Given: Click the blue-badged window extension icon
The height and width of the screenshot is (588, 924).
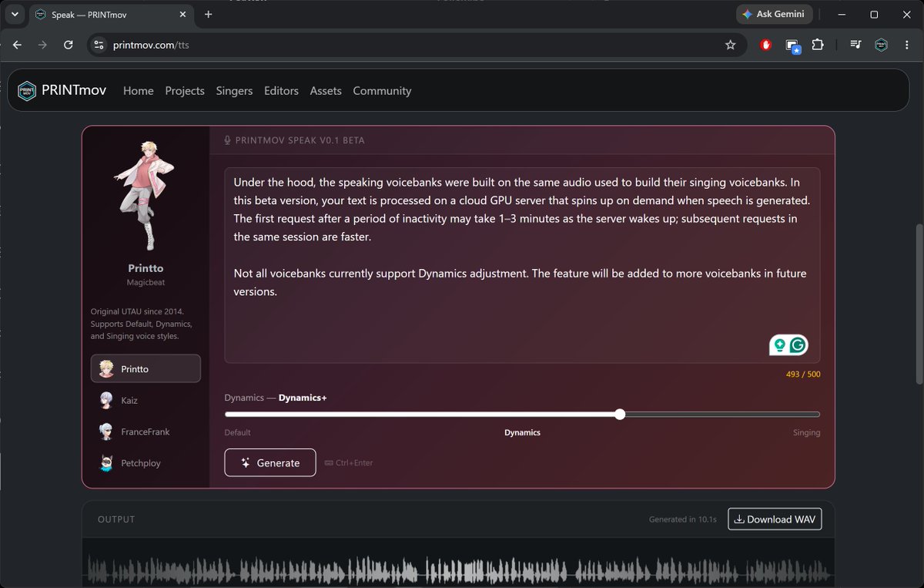Looking at the screenshot, I should tap(792, 45).
